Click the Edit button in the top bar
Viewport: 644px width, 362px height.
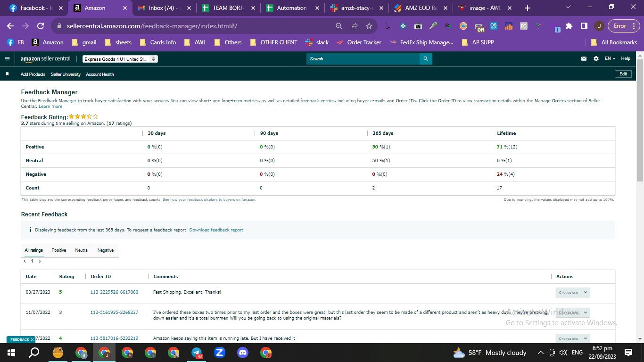623,74
